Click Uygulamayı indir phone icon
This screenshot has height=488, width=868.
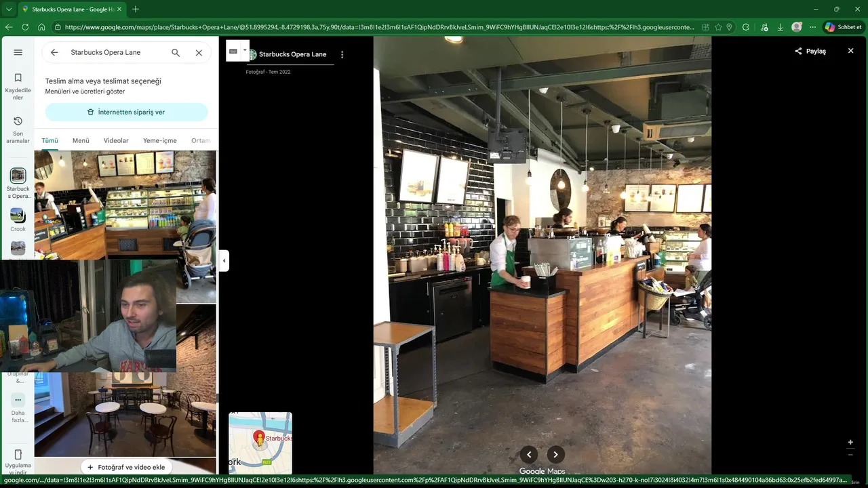click(x=18, y=455)
